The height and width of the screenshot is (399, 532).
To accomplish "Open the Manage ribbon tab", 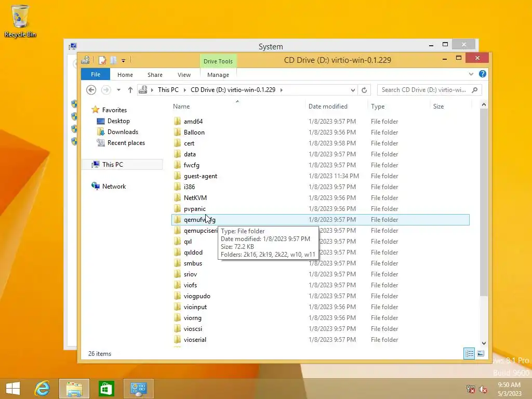I will 218,75.
